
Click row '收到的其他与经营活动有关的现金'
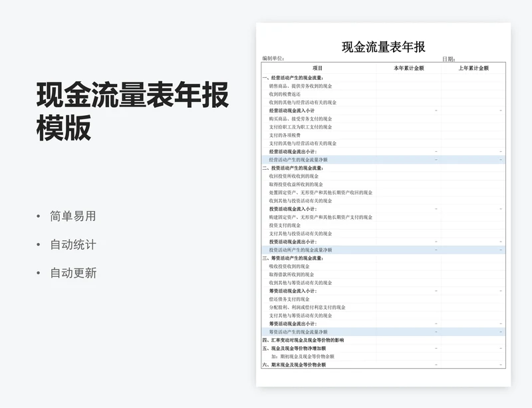coord(384,102)
